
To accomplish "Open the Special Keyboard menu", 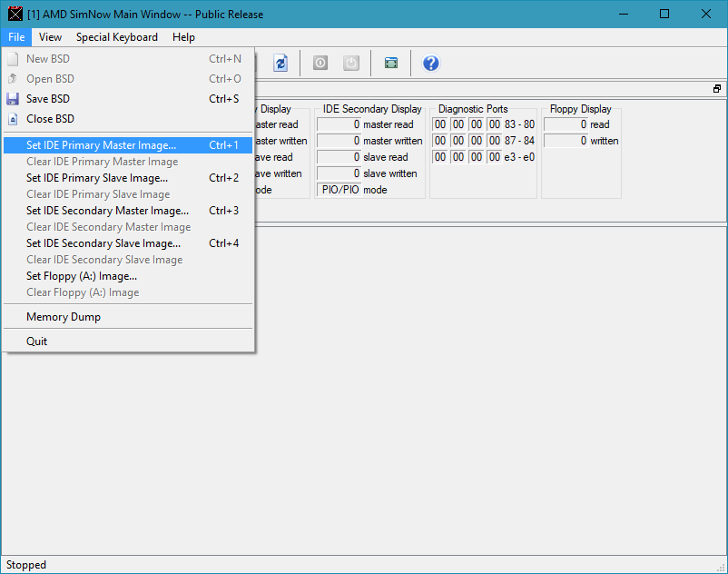I will [x=116, y=37].
